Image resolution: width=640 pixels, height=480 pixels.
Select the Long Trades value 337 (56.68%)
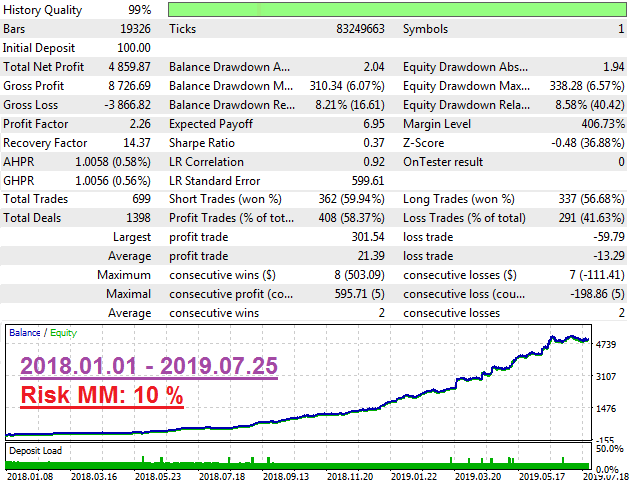pyautogui.click(x=591, y=199)
